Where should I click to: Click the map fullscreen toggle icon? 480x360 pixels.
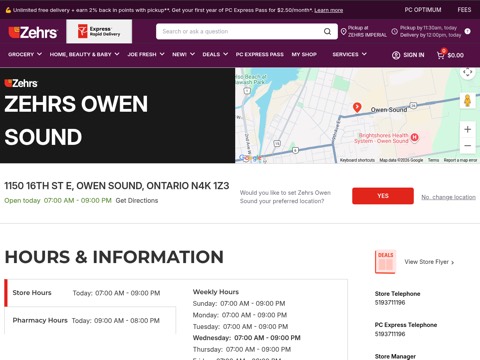(x=467, y=72)
